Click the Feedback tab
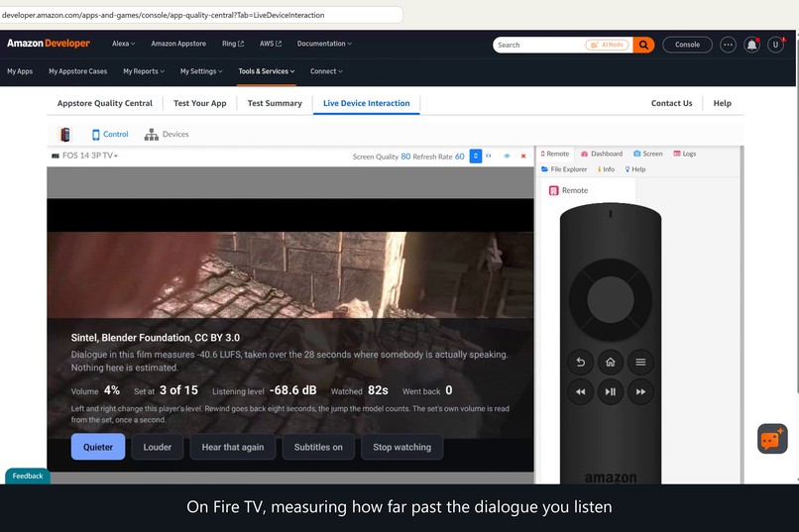The width and height of the screenshot is (799, 532). click(x=28, y=476)
